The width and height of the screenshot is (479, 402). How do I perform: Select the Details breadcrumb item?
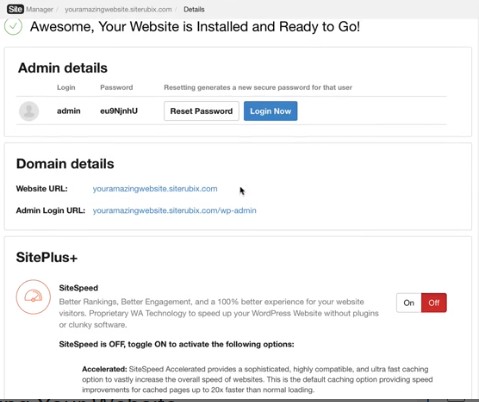pyautogui.click(x=194, y=9)
